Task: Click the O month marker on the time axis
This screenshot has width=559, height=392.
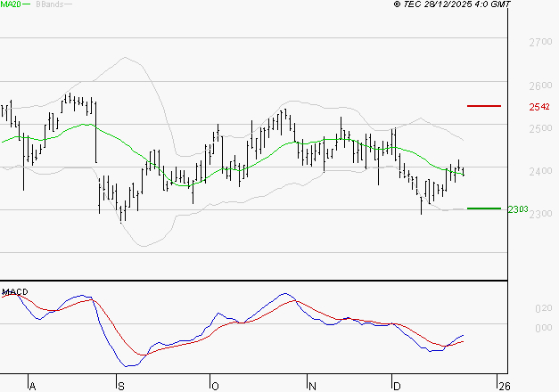Action: (x=215, y=387)
